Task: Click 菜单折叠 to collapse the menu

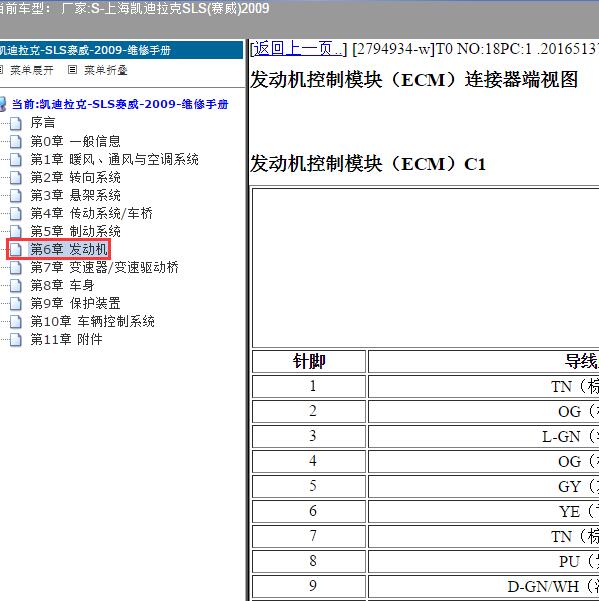Action: click(x=105, y=70)
